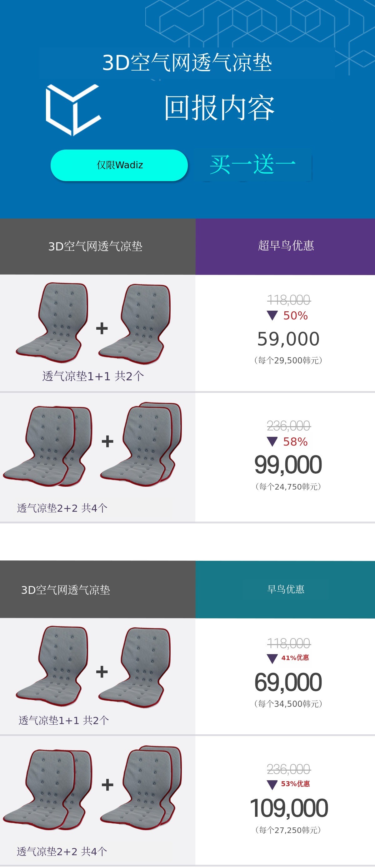This screenshot has width=375, height=868.
Task: Select the teal 早鸟优惠 header tab
Action: pyautogui.click(x=285, y=589)
